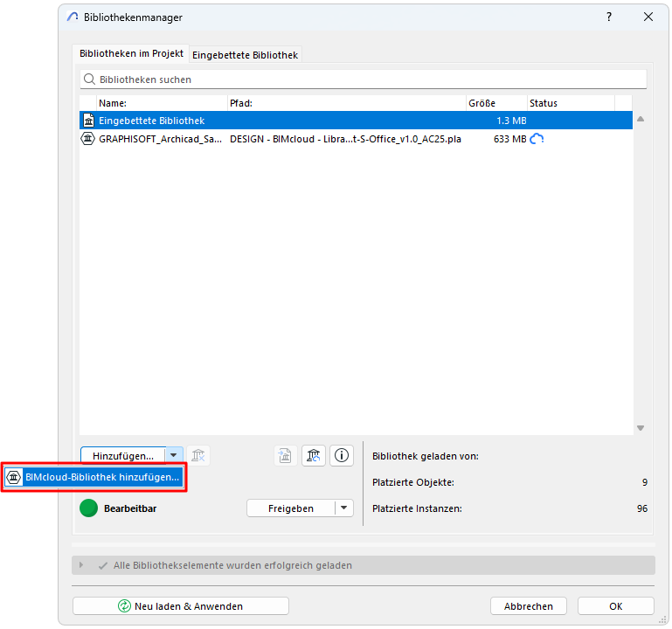Click the Bibliotheken suchen search field

(363, 79)
